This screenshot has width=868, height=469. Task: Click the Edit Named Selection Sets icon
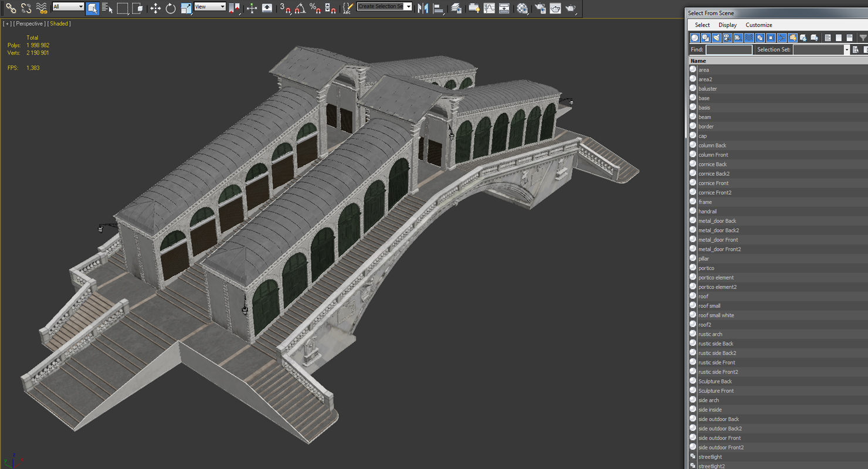[x=348, y=8]
